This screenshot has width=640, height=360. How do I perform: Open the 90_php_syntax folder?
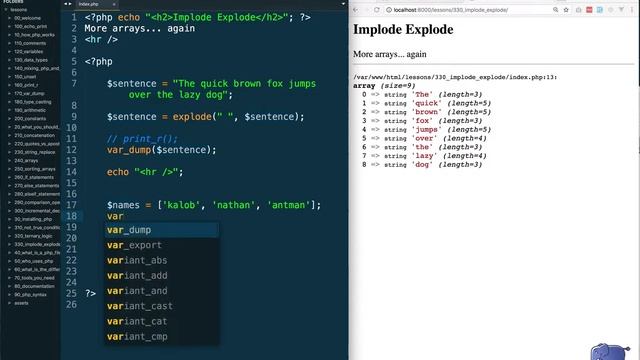30,294
